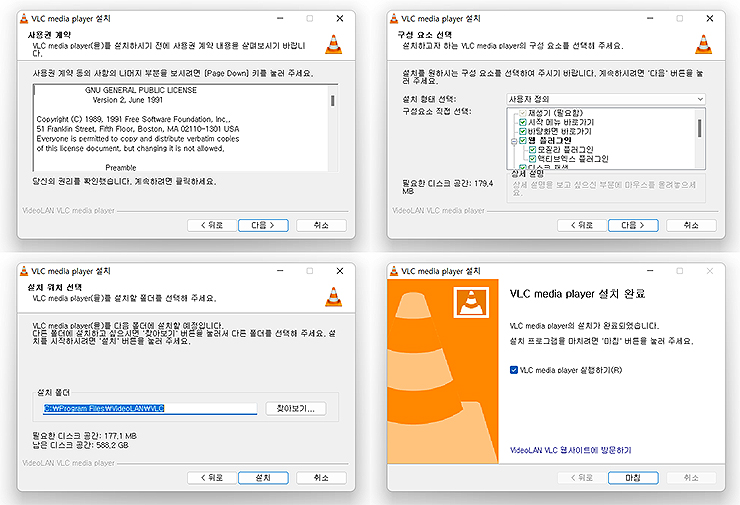Toggle the 액티브엑스 플러그인 checkbox
The height and width of the screenshot is (505, 740).
tap(532, 159)
